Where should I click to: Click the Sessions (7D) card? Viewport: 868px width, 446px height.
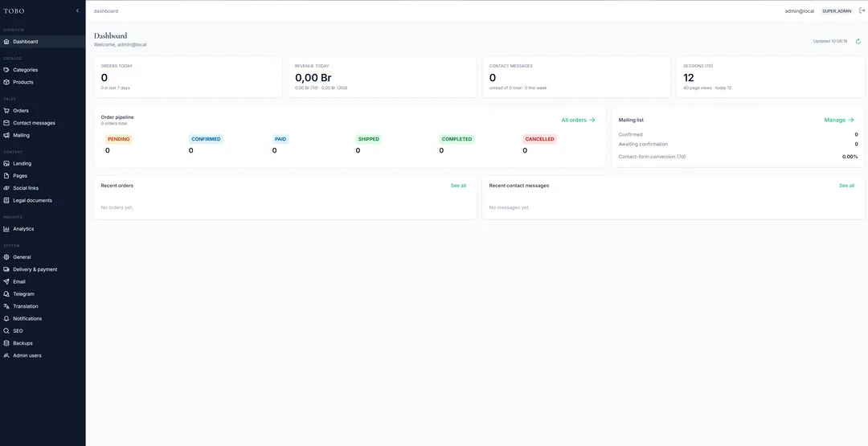tap(771, 77)
